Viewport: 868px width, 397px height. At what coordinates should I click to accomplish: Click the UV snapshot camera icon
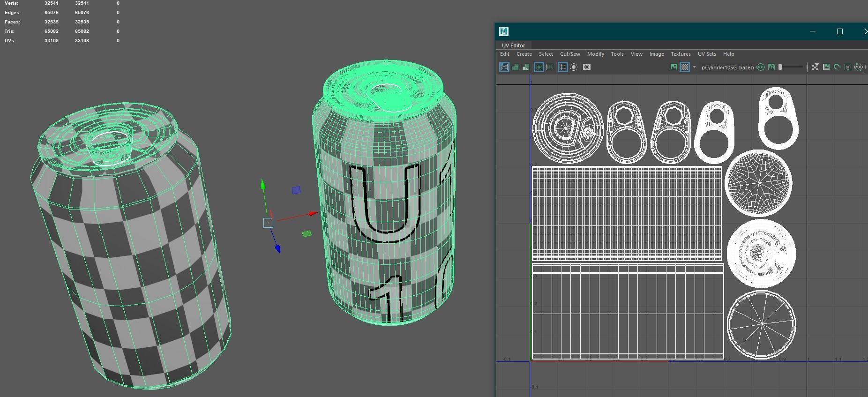point(587,67)
